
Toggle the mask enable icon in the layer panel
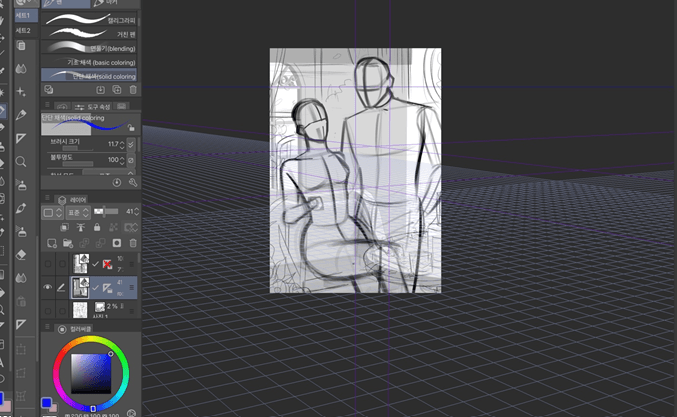pos(131,227)
